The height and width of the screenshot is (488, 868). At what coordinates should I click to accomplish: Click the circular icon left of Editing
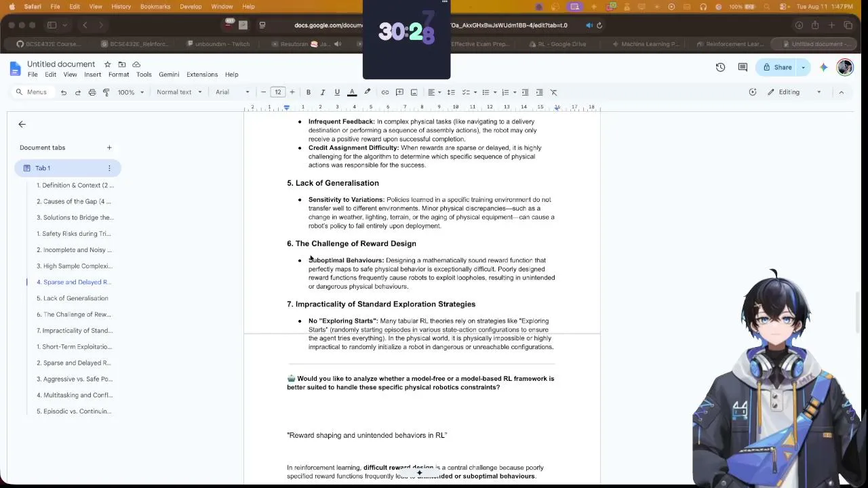753,92
